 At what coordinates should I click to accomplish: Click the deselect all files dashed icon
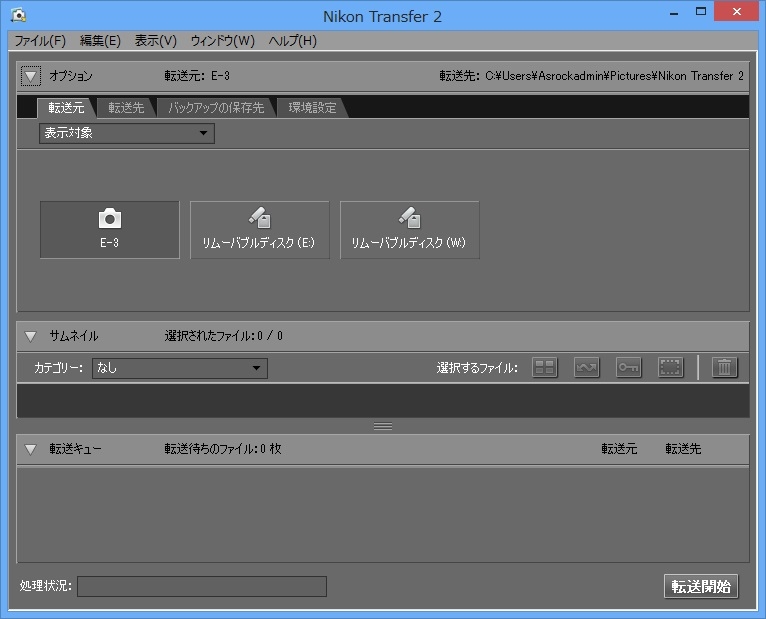click(x=670, y=367)
